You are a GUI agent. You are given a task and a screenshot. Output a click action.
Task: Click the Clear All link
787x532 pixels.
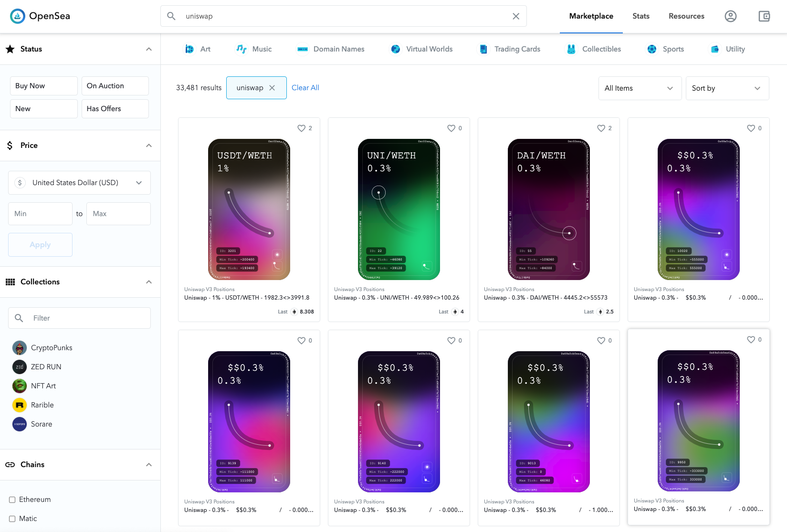coord(305,88)
